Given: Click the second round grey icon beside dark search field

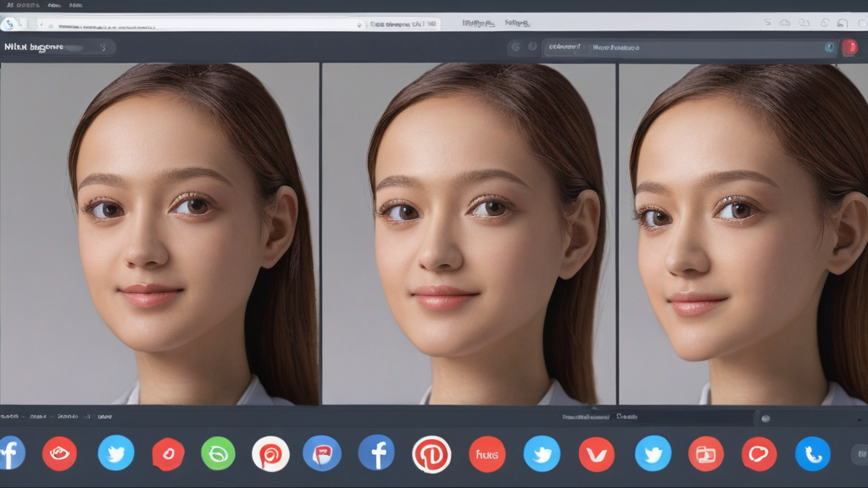Looking at the screenshot, I should tap(532, 47).
